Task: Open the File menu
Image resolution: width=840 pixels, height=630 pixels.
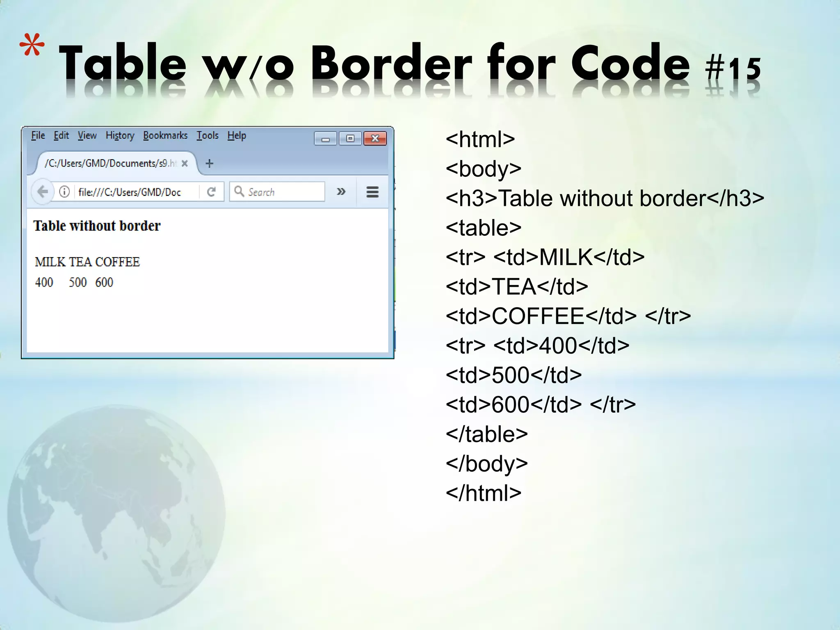Action: point(38,135)
